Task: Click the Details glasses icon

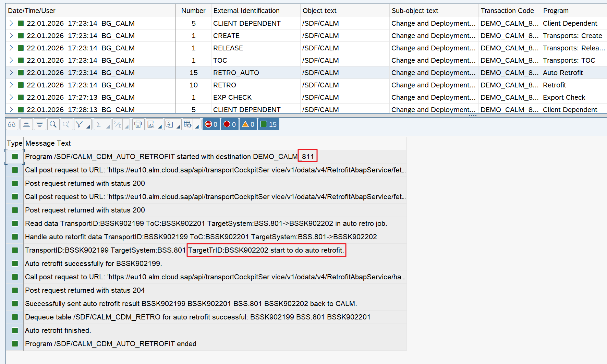Action: tap(12, 124)
